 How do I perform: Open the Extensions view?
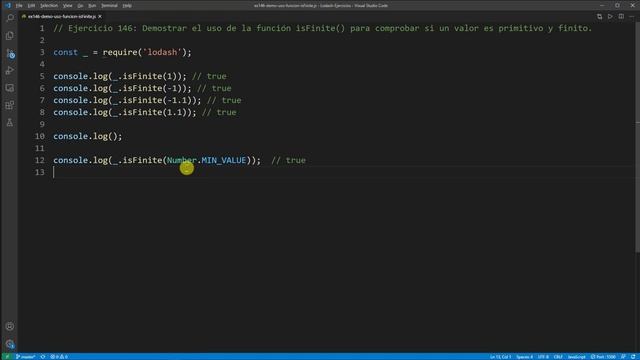click(10, 105)
